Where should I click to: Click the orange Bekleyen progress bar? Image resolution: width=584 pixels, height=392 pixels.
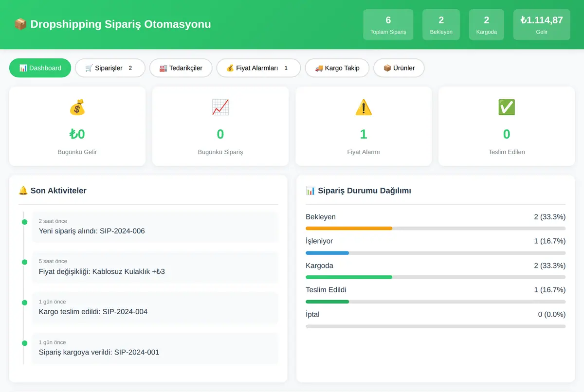[x=349, y=228]
